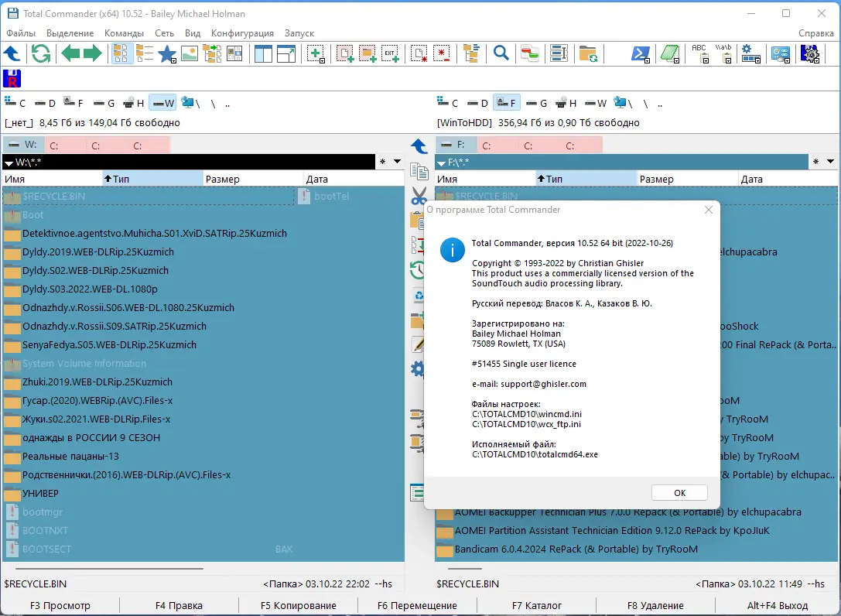841x616 pixels.
Task: Open the file search with the magnifier icon
Action: pos(501,53)
